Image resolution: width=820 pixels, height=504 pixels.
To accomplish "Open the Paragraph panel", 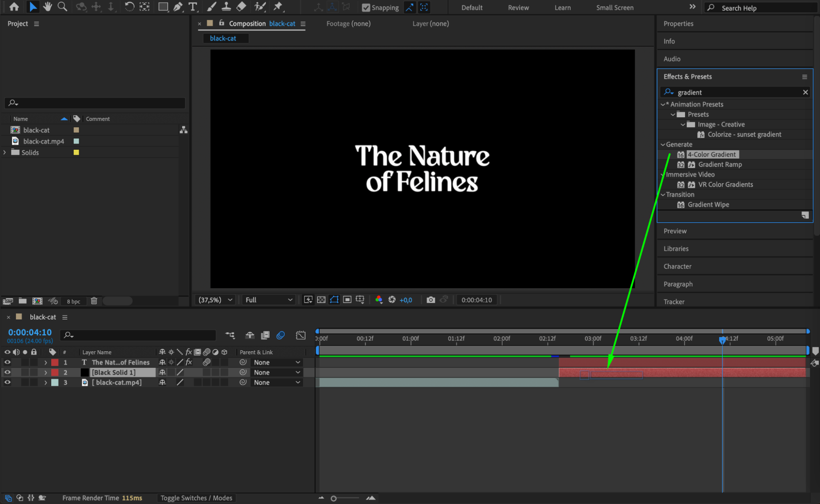I will [678, 284].
